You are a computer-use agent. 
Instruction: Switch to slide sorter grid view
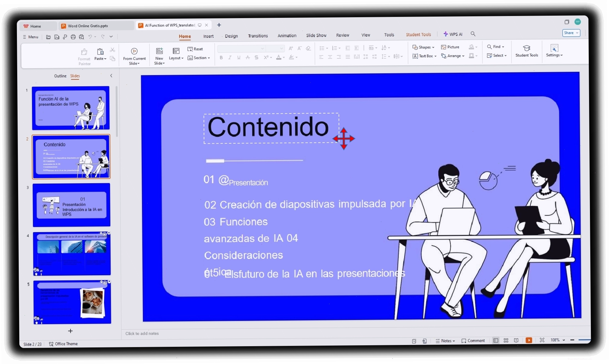[506, 340]
